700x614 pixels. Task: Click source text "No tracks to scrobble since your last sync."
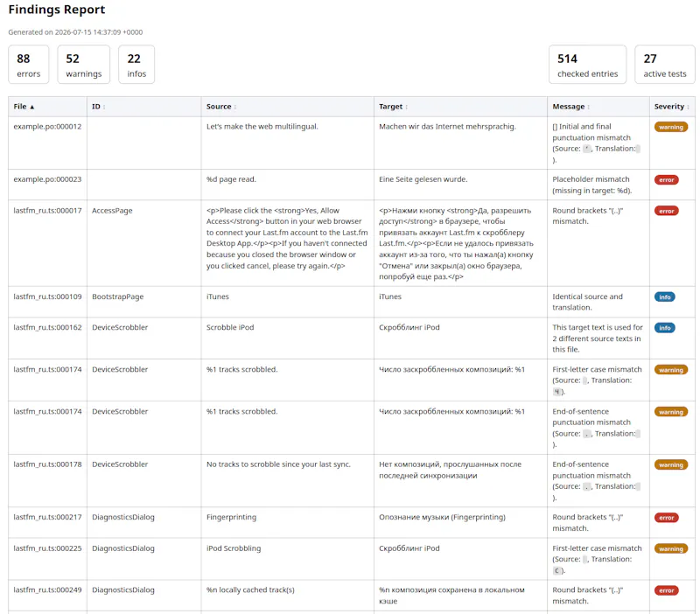click(x=278, y=464)
